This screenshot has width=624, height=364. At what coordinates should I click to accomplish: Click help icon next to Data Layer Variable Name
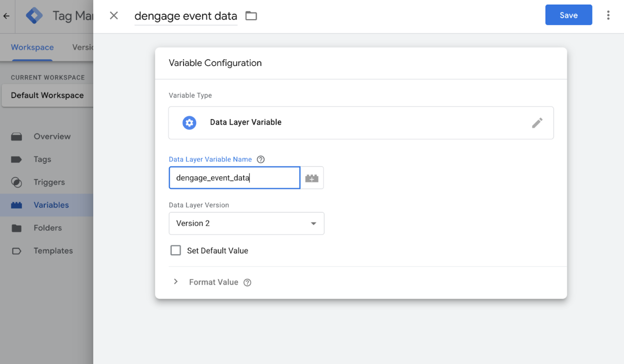click(x=261, y=160)
